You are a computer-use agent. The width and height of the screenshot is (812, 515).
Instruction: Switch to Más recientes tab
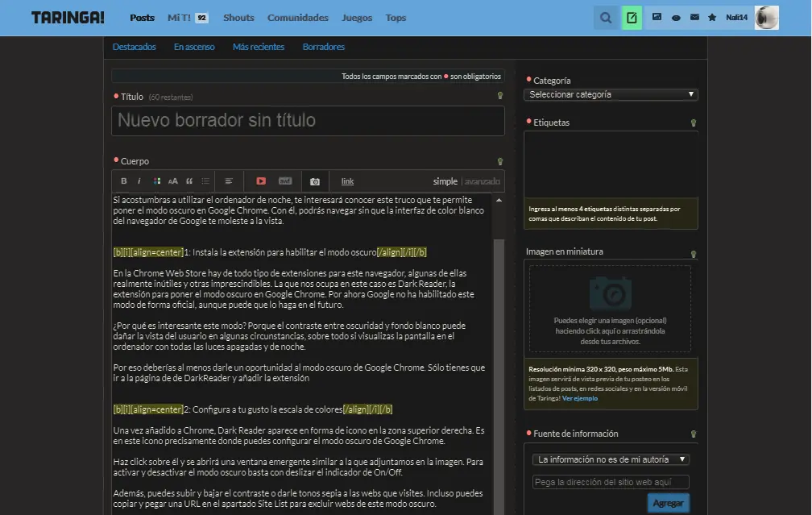tap(259, 47)
